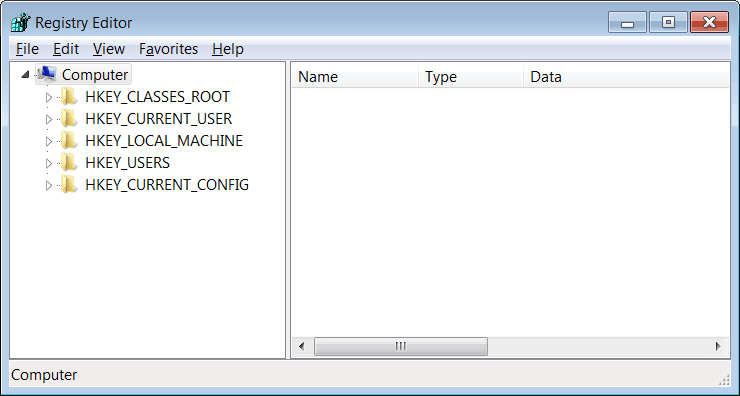Select HKEY_CURRENT_CONFIG text label
The width and height of the screenshot is (740, 396).
(x=167, y=185)
